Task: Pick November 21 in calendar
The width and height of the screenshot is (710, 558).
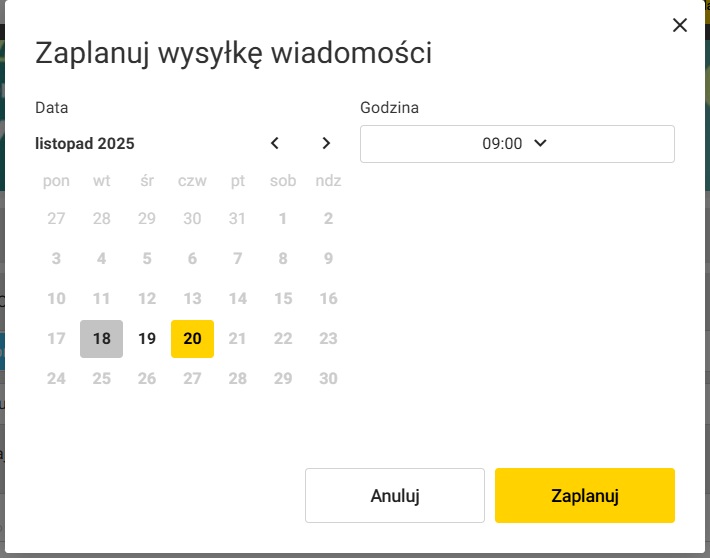Action: 238,338
